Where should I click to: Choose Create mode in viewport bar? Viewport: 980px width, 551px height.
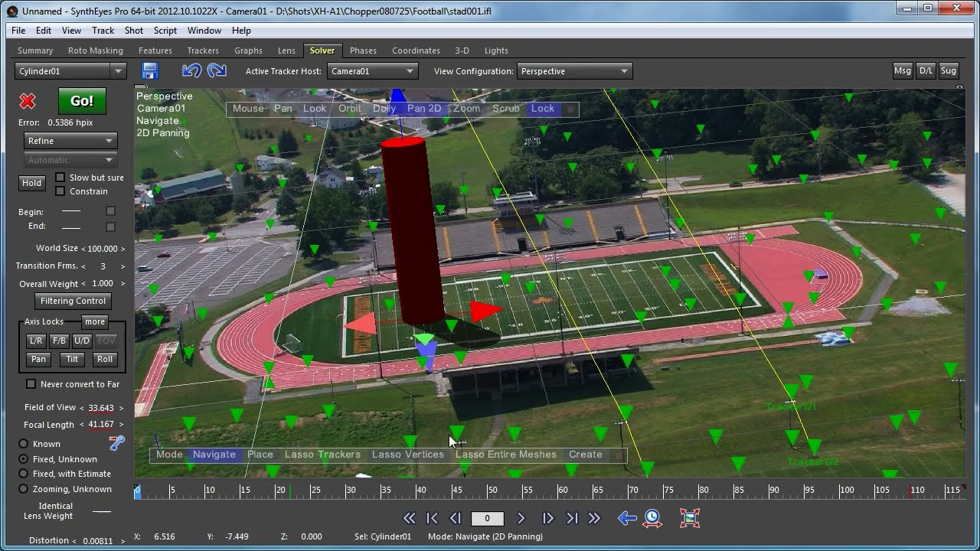586,455
